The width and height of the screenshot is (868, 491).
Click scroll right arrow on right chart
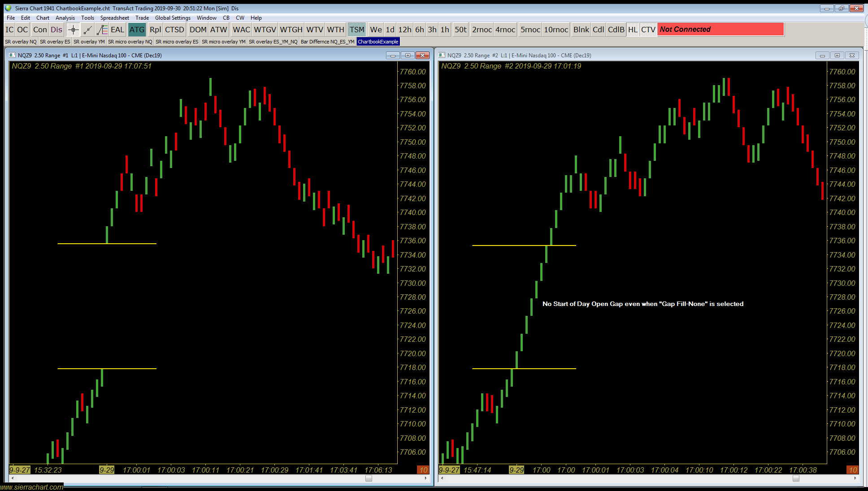point(855,478)
